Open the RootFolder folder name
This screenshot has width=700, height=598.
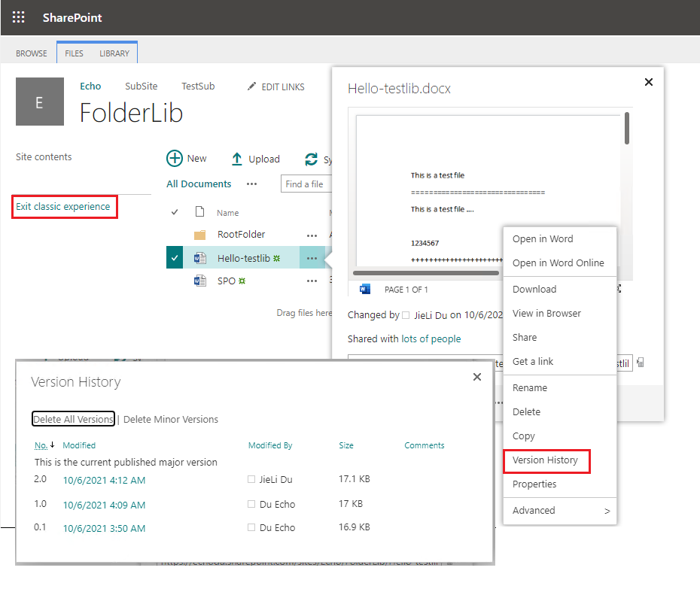click(x=241, y=234)
